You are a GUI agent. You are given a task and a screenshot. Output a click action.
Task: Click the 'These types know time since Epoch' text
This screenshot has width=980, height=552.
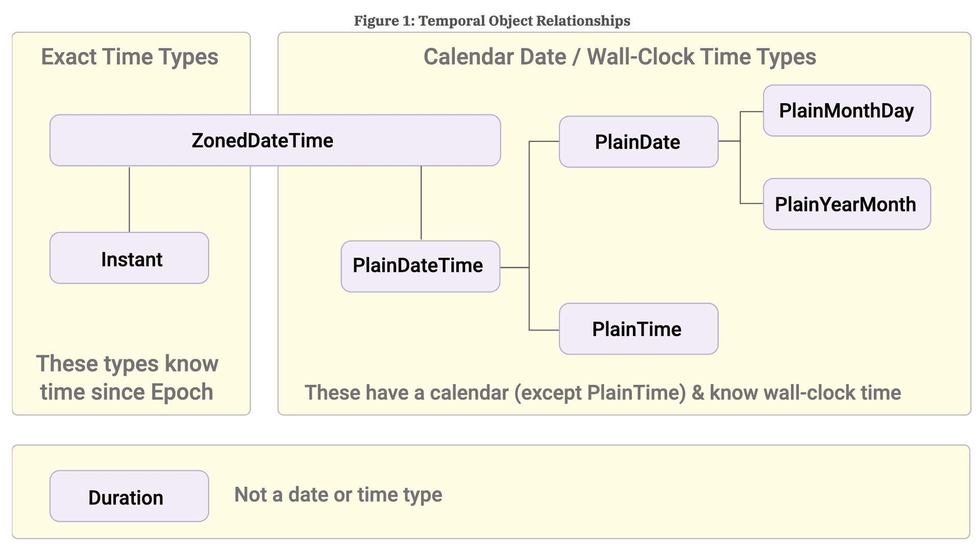click(x=127, y=378)
